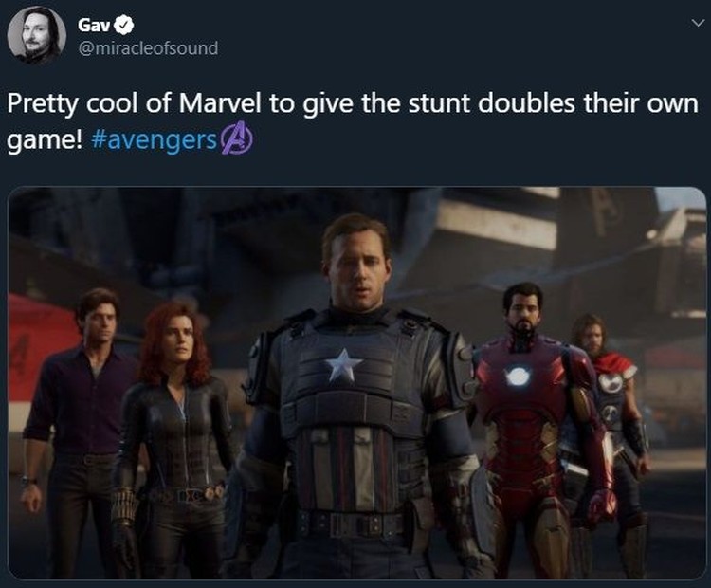Click Black Widow's belt emblem
711x588 pixels.
187,495
